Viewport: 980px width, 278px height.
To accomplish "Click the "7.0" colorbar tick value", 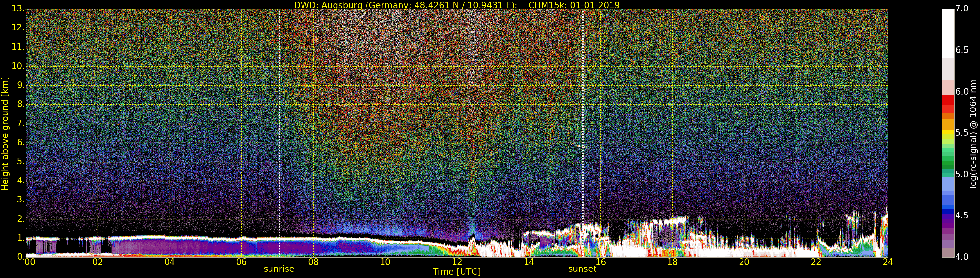I will (962, 9).
